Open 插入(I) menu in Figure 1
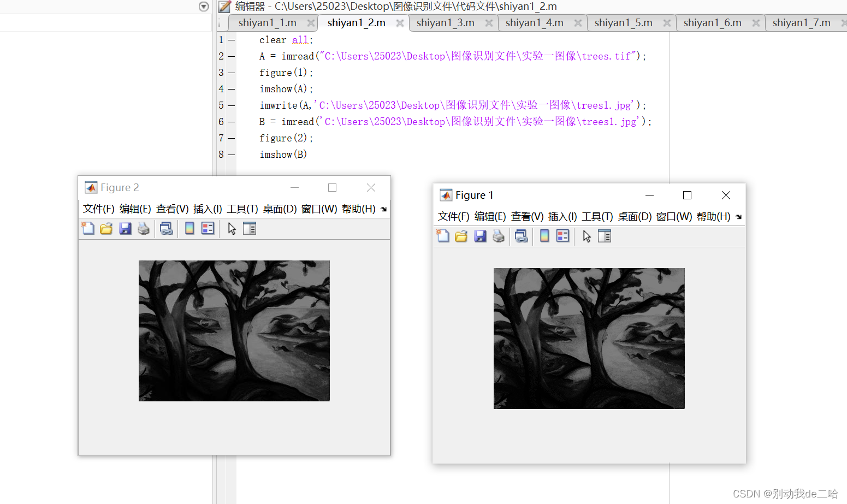Viewport: 847px width, 504px height. (562, 217)
